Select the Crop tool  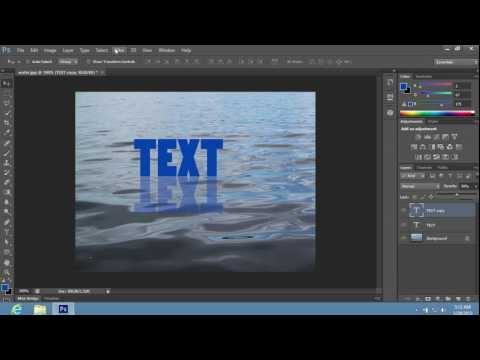pos(7,123)
